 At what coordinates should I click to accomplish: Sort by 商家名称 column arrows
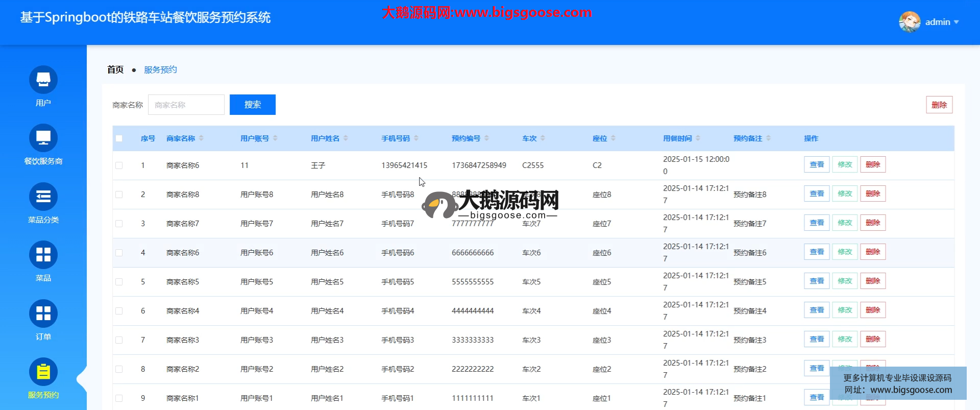click(201, 138)
